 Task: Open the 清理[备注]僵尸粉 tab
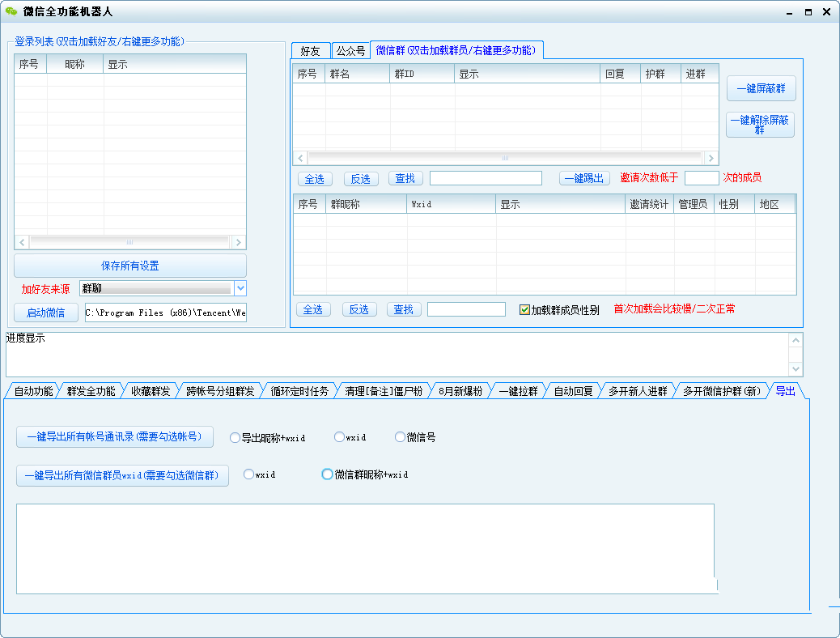click(x=384, y=391)
